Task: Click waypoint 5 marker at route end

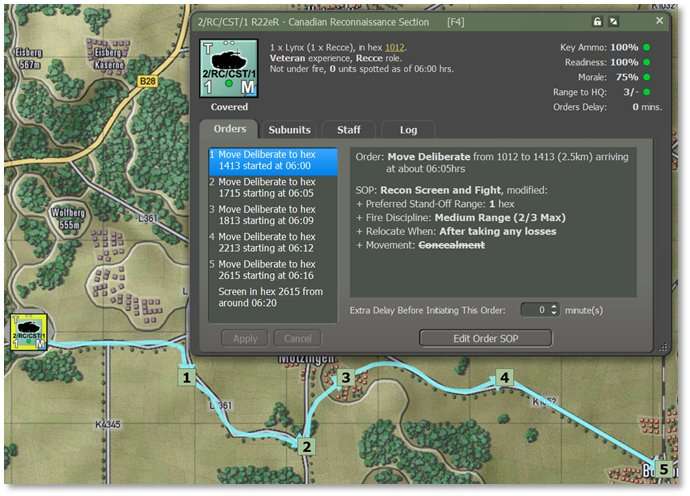Action: (x=664, y=469)
